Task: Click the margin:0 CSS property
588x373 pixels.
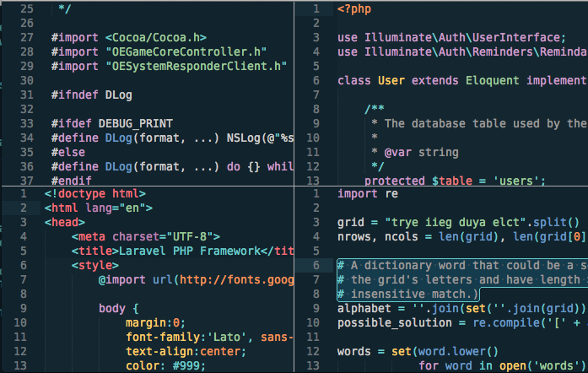Action: click(155, 323)
